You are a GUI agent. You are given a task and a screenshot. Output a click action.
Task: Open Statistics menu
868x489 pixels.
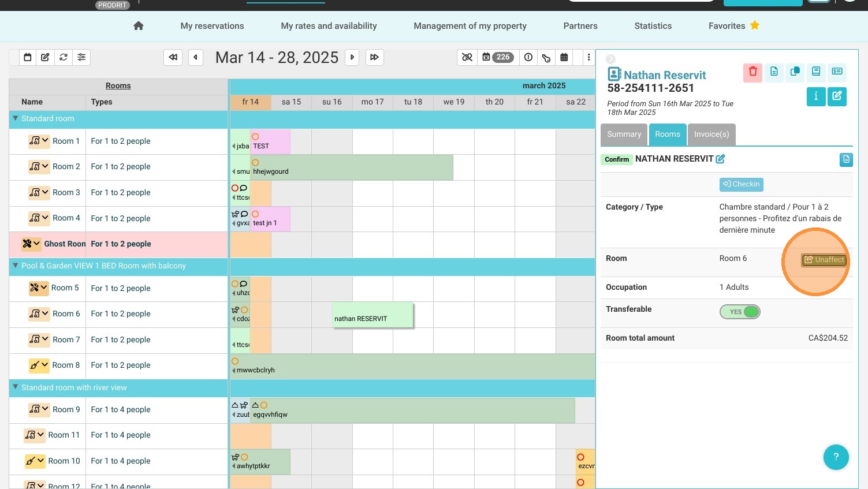point(653,26)
